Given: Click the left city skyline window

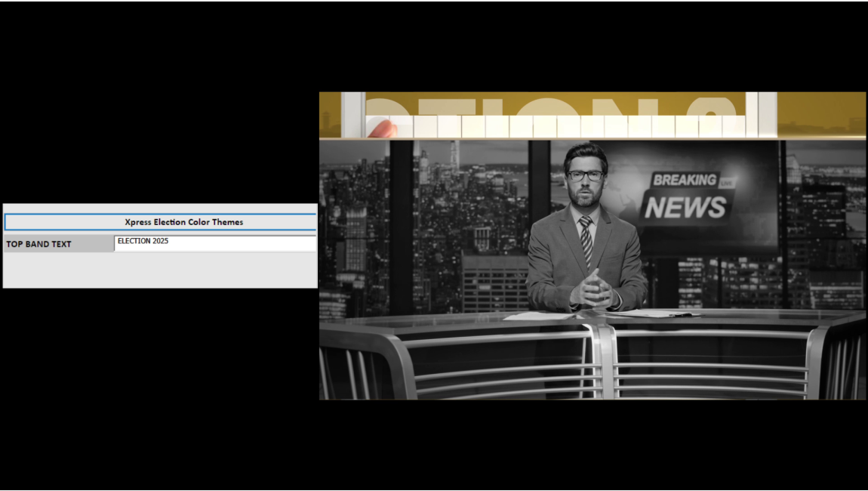Looking at the screenshot, I should coord(355,227).
